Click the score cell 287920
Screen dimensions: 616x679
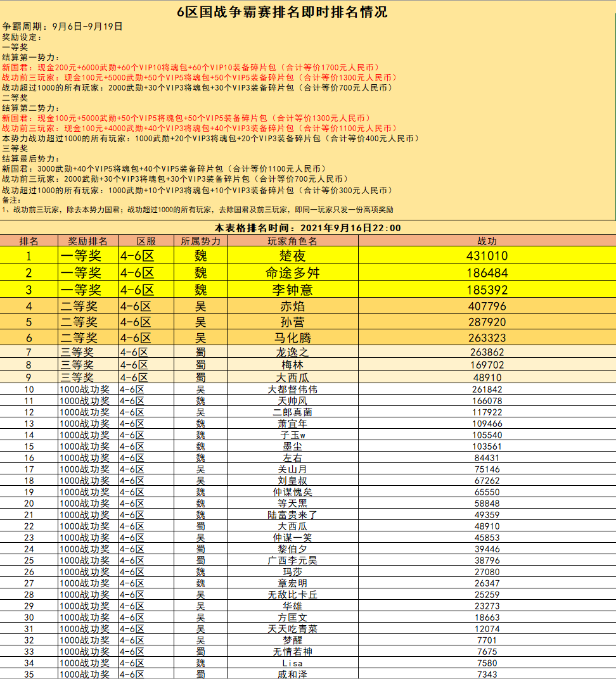487,322
